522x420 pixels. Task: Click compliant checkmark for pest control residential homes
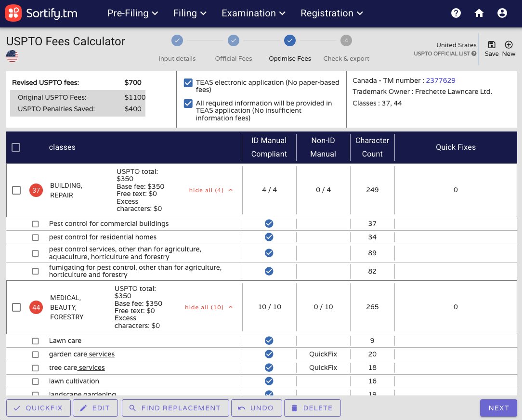coord(269,237)
